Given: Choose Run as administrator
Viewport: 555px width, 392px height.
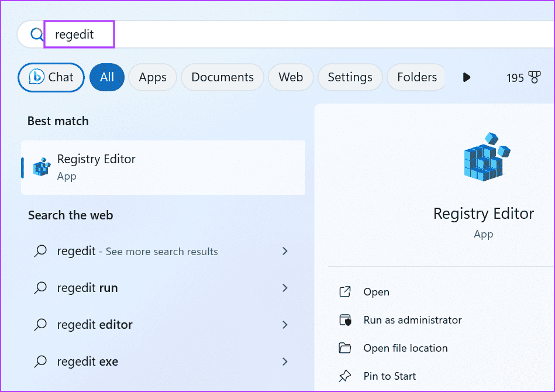Looking at the screenshot, I should 412,320.
